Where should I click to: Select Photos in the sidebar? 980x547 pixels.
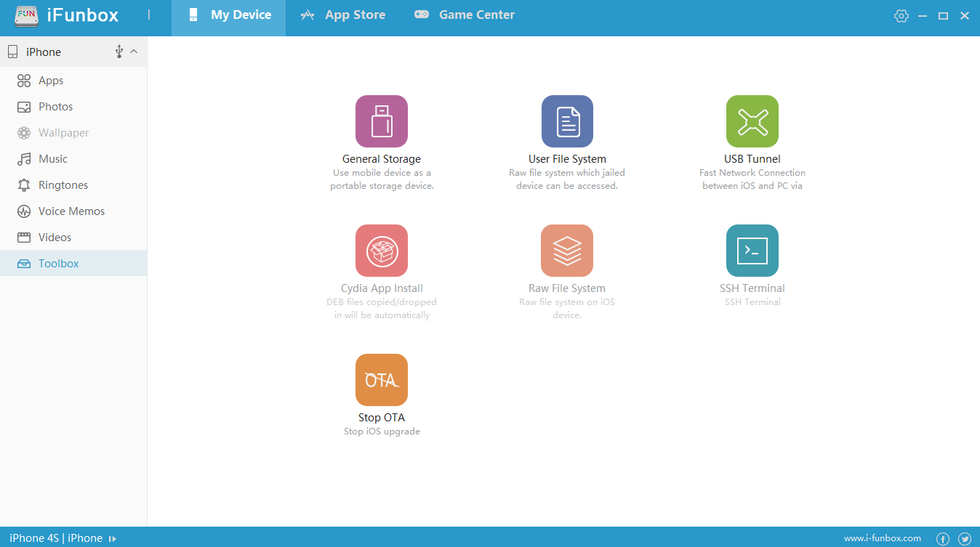pyautogui.click(x=73, y=107)
